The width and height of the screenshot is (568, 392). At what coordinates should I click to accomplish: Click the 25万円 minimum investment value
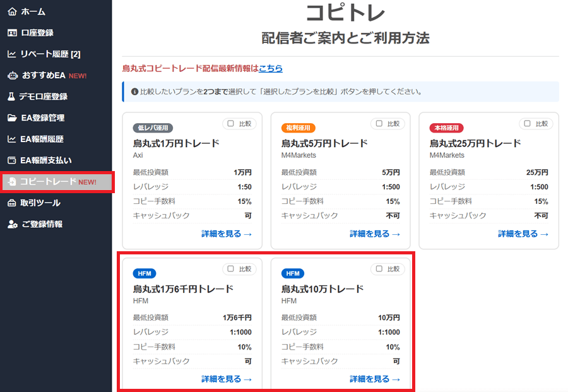[537, 172]
